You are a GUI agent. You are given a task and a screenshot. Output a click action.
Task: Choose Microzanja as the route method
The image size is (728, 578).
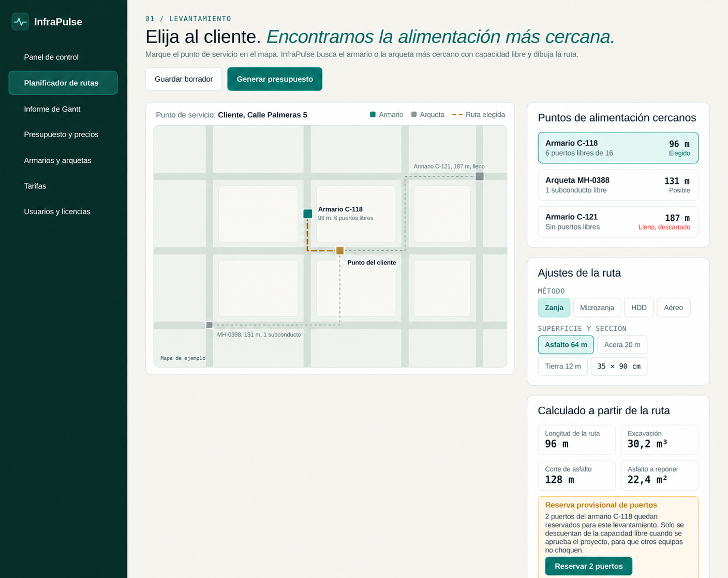(x=597, y=308)
